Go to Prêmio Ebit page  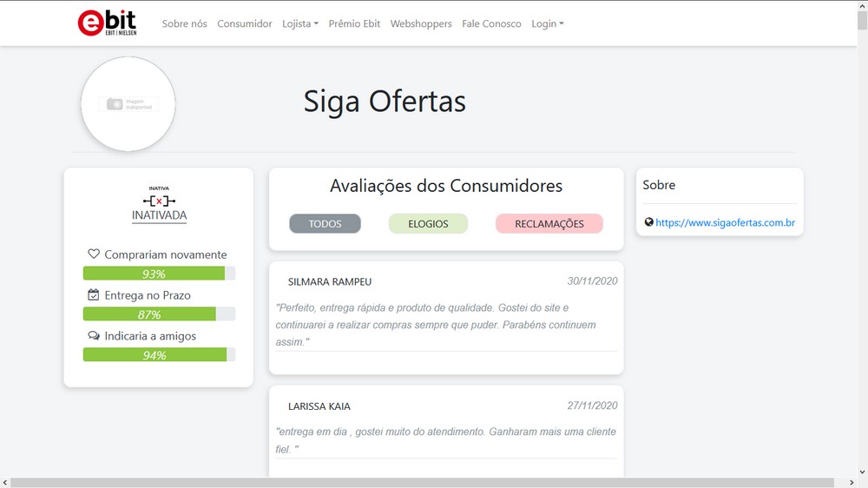[x=354, y=23]
